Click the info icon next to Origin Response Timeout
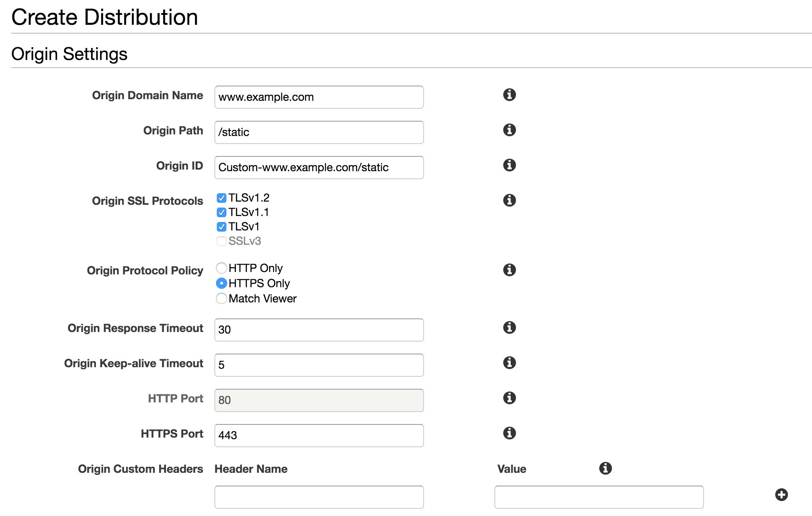This screenshot has width=812, height=516. [x=508, y=328]
